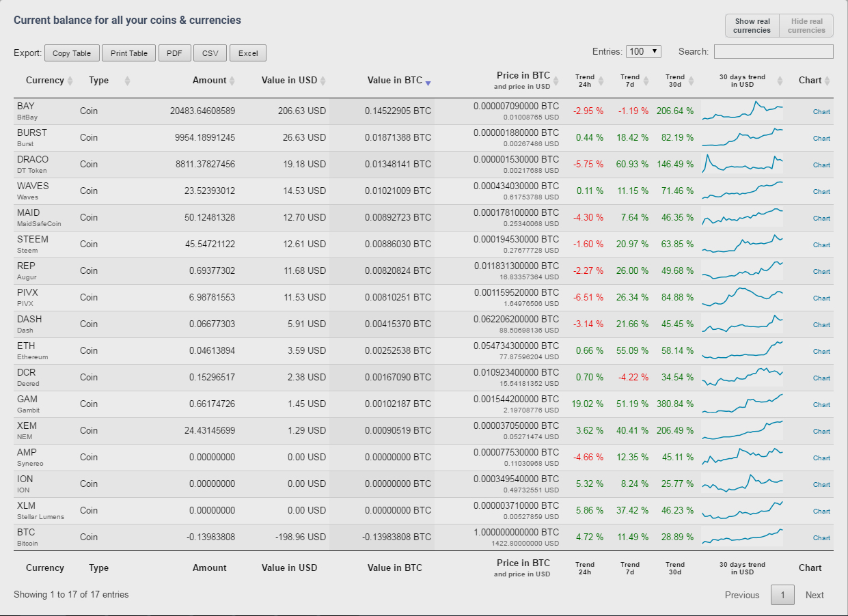This screenshot has height=616, width=848.
Task: Click the GAM 30-day trend sparkline
Action: 742,404
